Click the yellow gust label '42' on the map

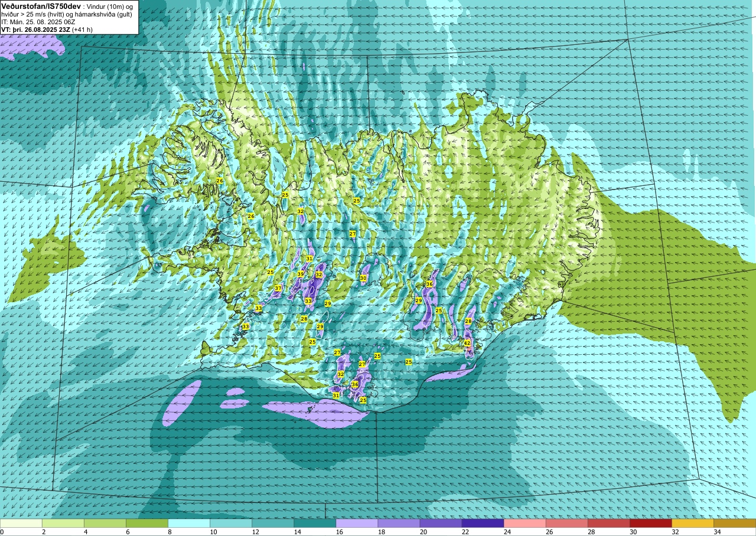click(467, 343)
